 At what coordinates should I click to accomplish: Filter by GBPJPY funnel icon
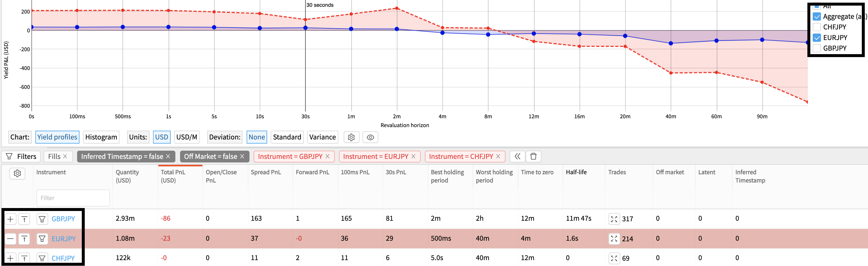[42, 219]
